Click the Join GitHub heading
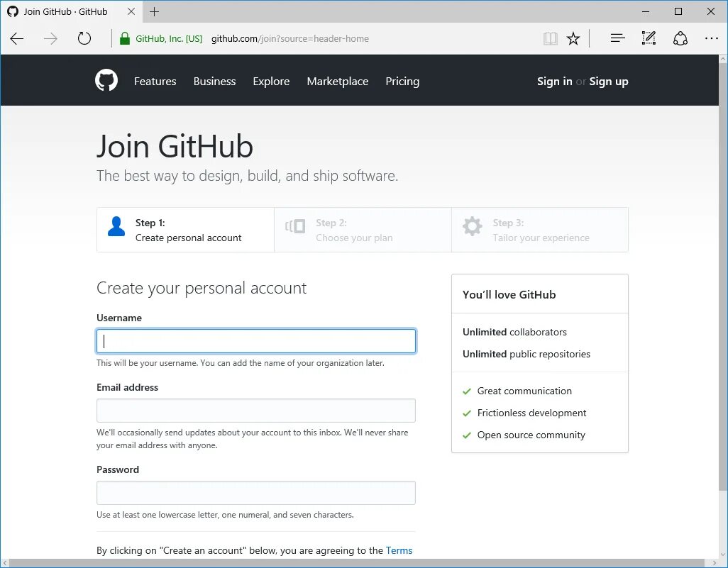 [175, 146]
